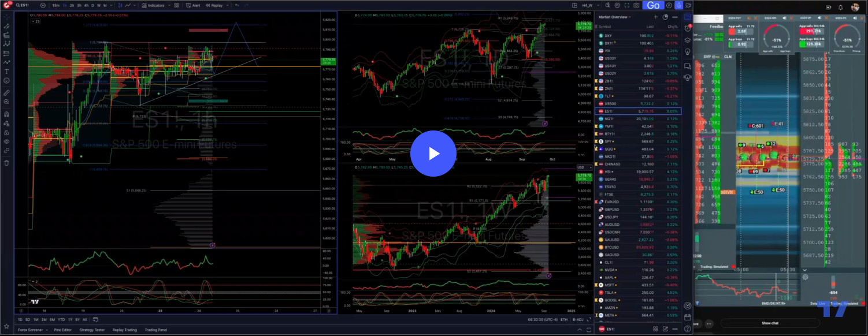
Task: Open the candlestick chart style icon
Action: [120, 5]
